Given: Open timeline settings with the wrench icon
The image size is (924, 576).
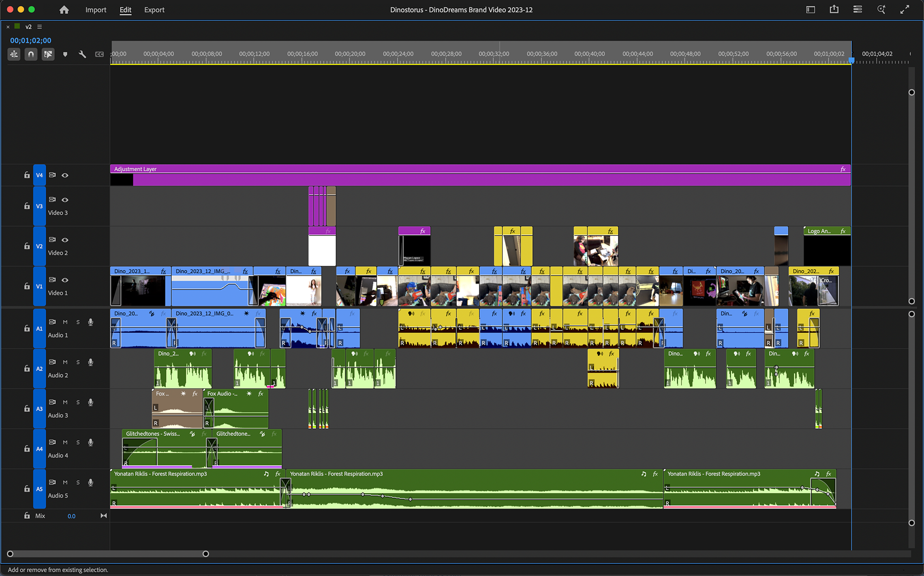Looking at the screenshot, I should [82, 54].
